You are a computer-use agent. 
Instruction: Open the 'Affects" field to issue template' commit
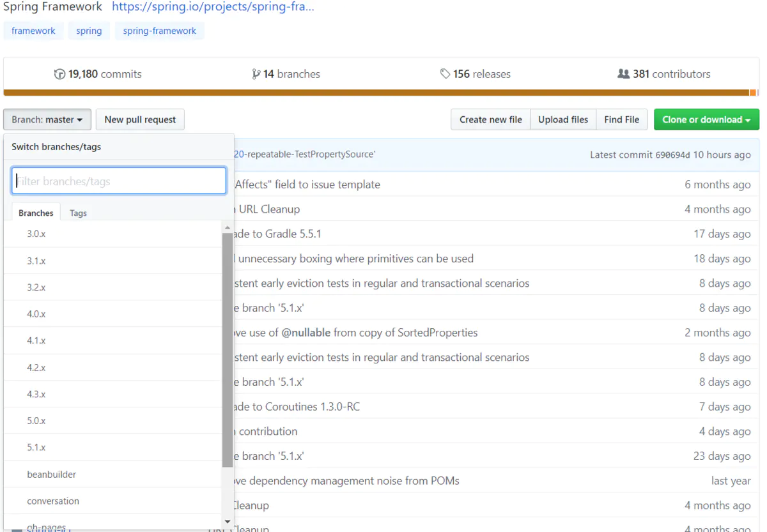[x=307, y=185]
